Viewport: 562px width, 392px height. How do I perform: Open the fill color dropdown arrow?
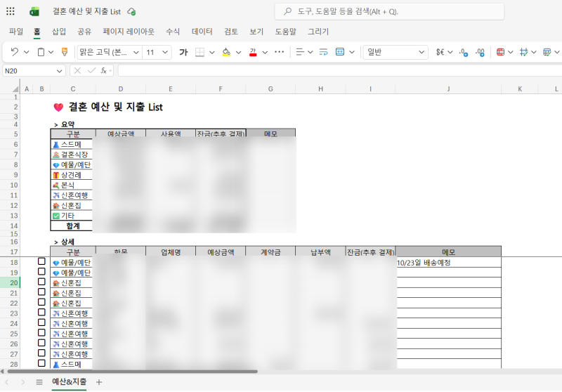tap(238, 52)
